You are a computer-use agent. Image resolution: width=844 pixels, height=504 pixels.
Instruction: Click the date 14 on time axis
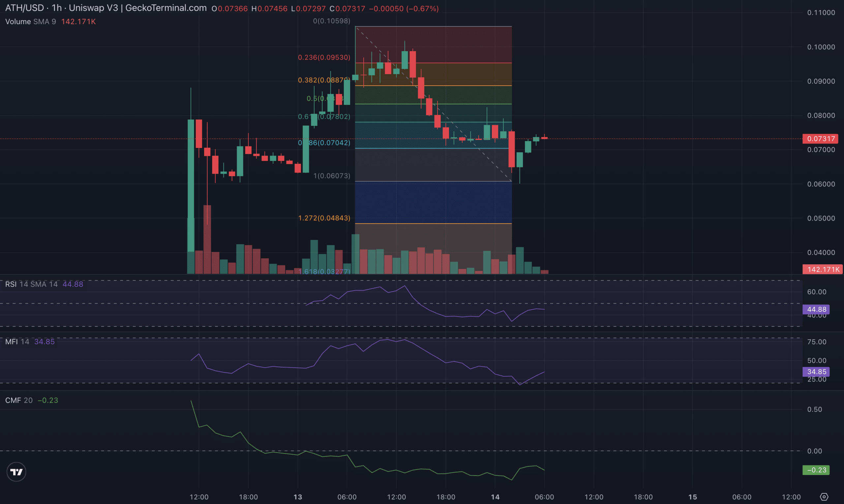coord(495,497)
